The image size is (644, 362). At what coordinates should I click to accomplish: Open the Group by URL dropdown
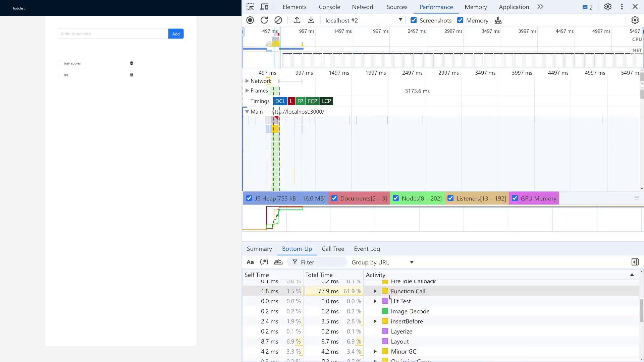tap(382, 262)
